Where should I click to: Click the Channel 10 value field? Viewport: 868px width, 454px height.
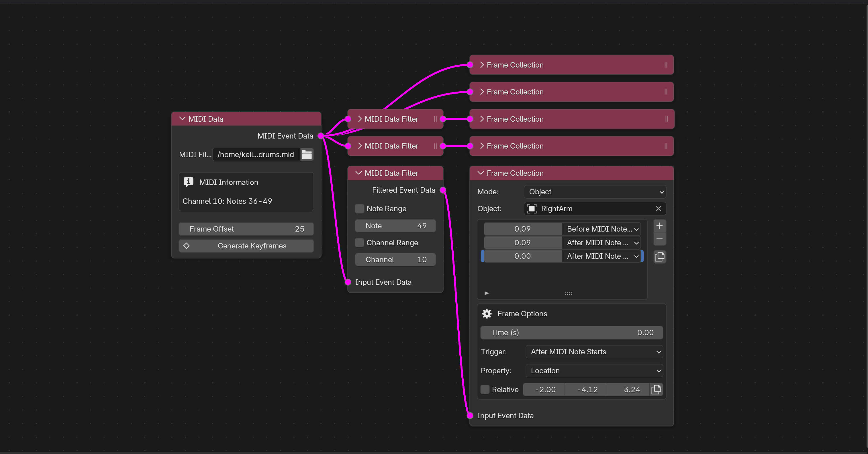coord(395,259)
